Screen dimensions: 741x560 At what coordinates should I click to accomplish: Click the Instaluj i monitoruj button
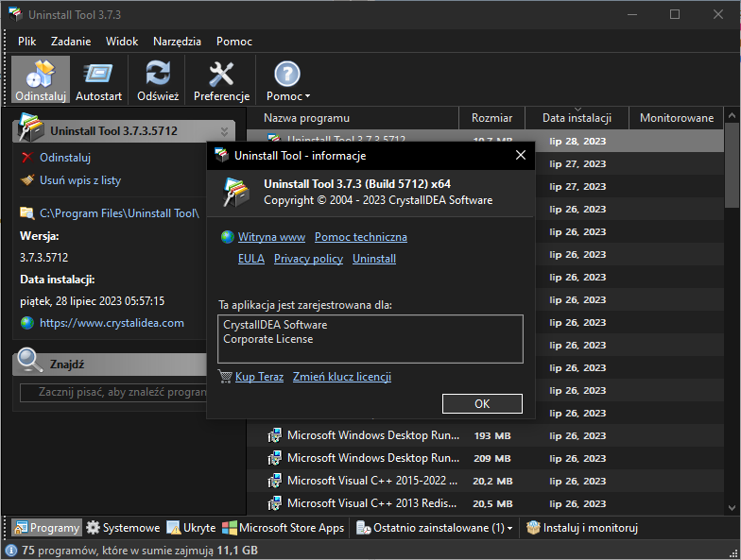click(x=582, y=528)
